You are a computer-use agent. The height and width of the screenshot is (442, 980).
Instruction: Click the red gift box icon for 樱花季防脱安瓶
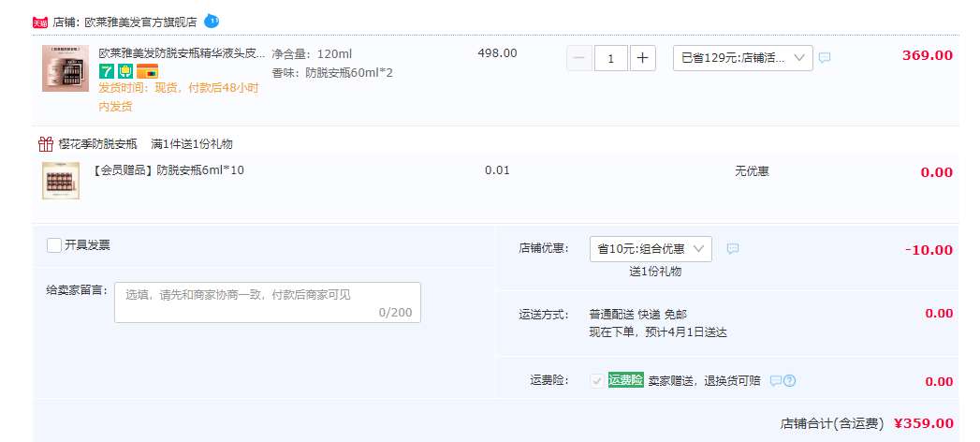(x=46, y=144)
